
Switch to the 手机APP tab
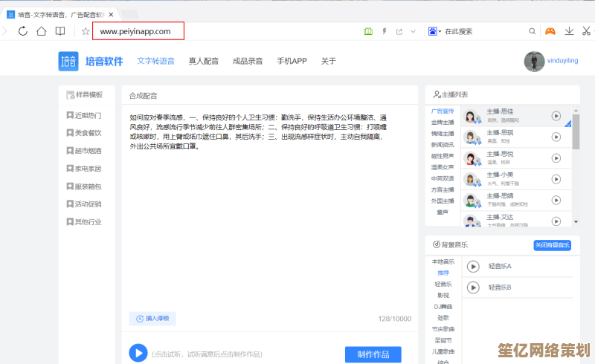click(292, 61)
